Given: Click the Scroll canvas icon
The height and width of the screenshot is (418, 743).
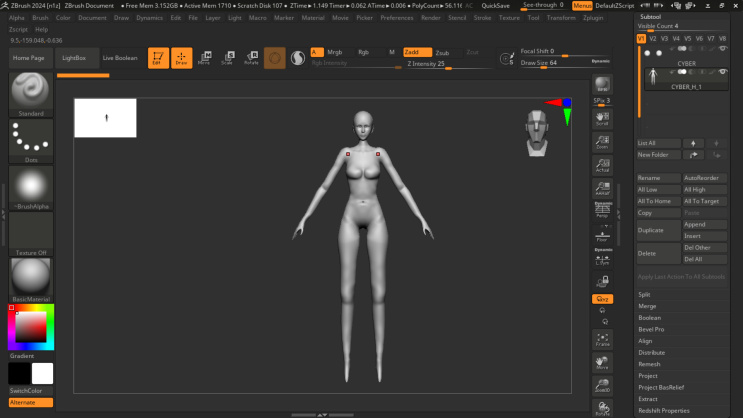Looking at the screenshot, I should 602,118.
